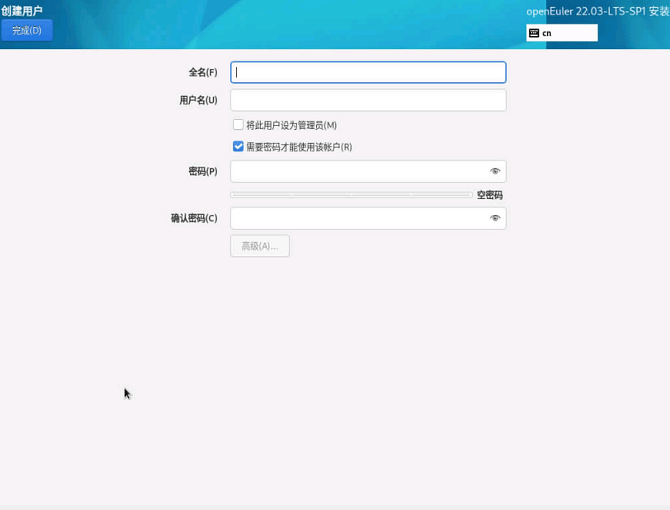The image size is (670, 510).
Task: Click the 确认密码(C) label
Action: 194,218
